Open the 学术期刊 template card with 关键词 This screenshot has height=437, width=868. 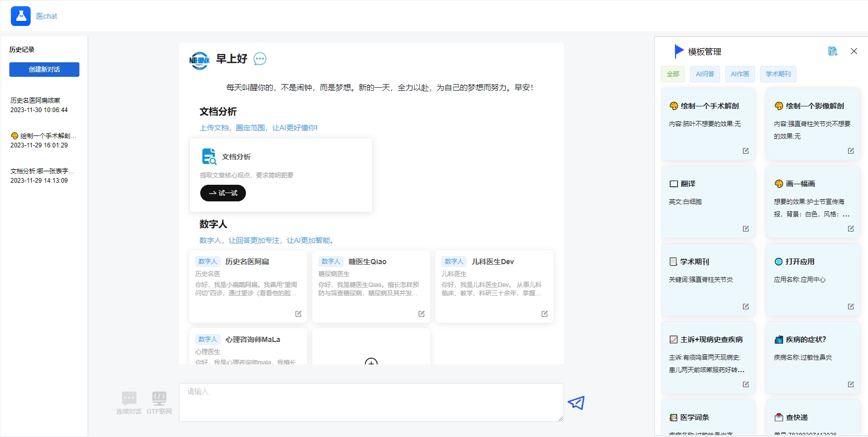coord(708,280)
